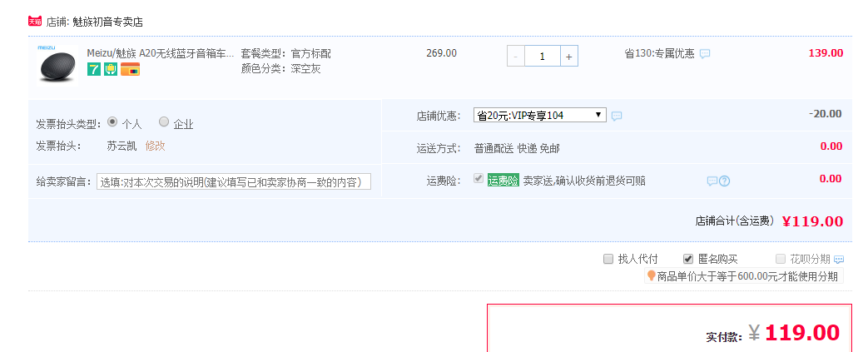868x352 pixels.
Task: Click the seller message input field
Action: pos(234,181)
